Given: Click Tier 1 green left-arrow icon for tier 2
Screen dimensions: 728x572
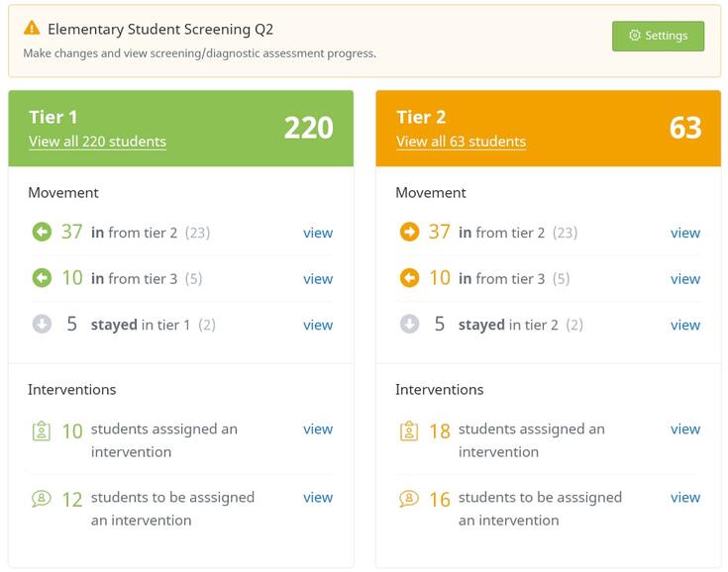Looking at the screenshot, I should [42, 232].
